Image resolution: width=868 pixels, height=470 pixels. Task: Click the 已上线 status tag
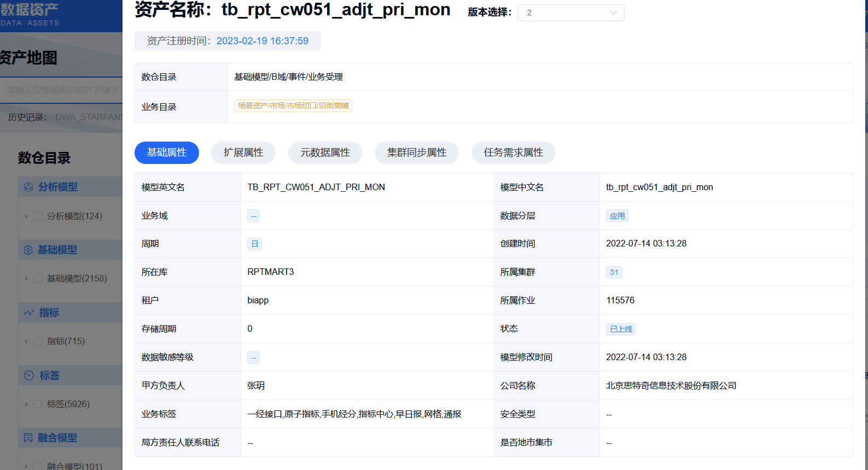(x=621, y=329)
